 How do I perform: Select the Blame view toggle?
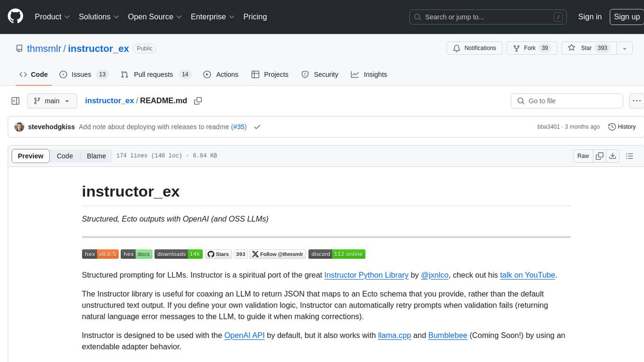tap(96, 156)
